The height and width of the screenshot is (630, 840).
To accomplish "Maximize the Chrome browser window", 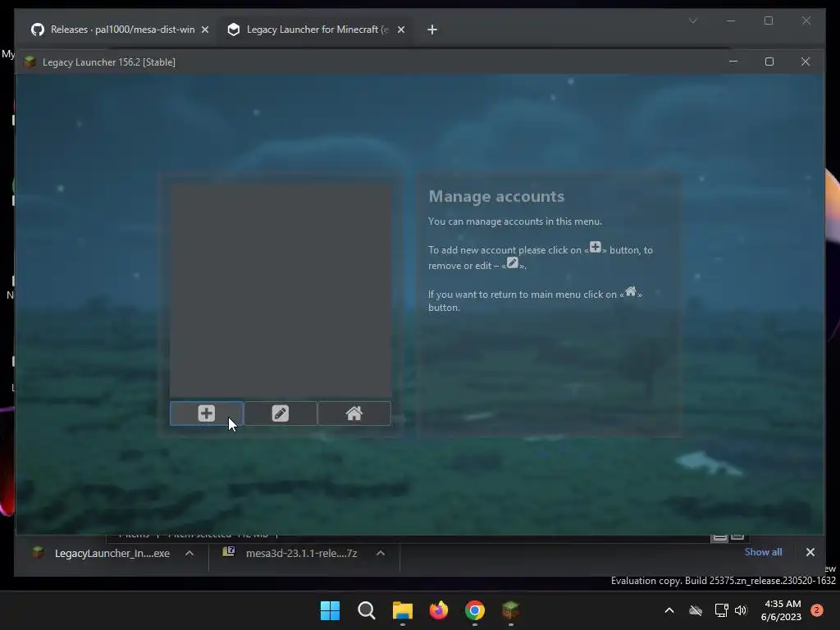I will [769, 21].
